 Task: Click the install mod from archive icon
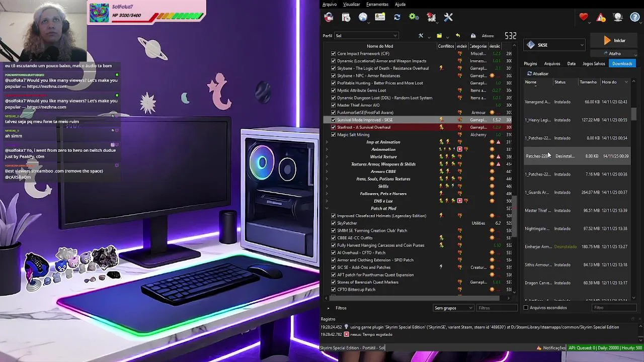[x=346, y=17]
